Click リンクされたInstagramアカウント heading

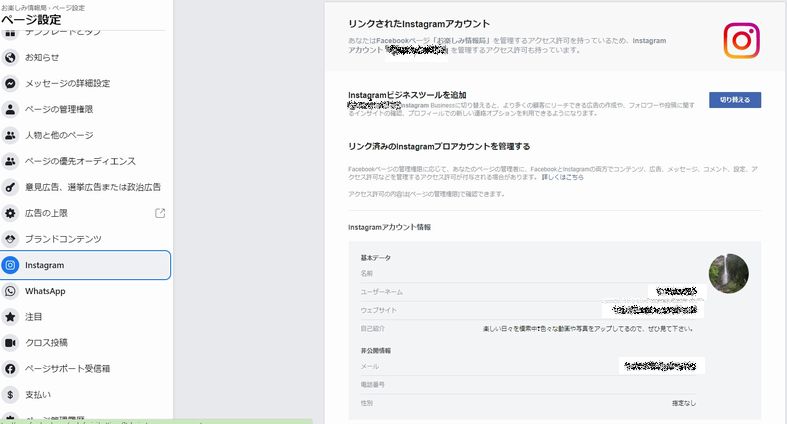coord(419,24)
